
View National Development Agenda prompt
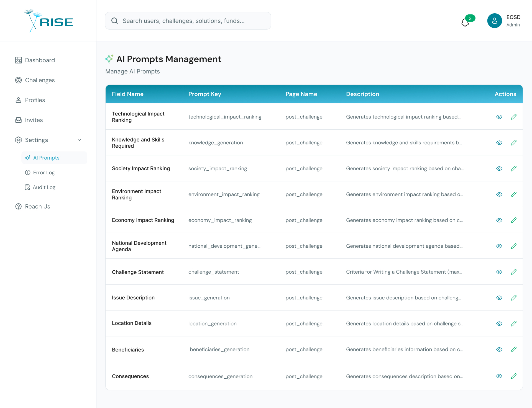(499, 246)
